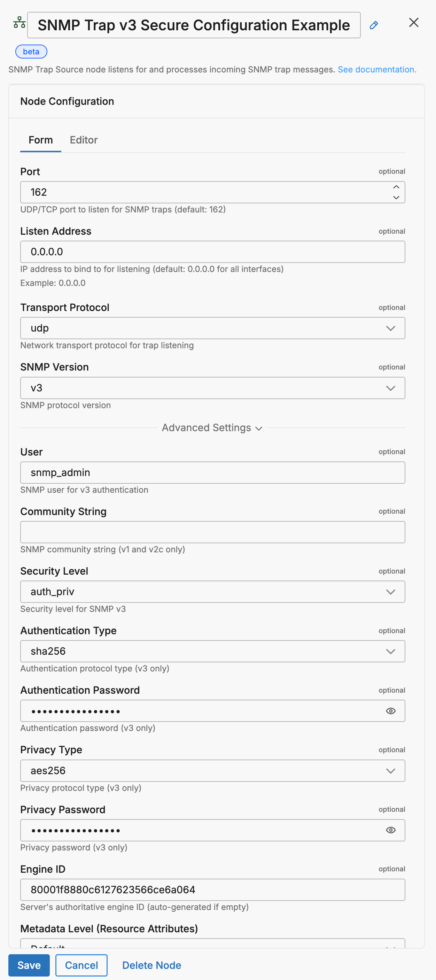436x980 pixels.
Task: Click the Community String input field
Action: 212,532
